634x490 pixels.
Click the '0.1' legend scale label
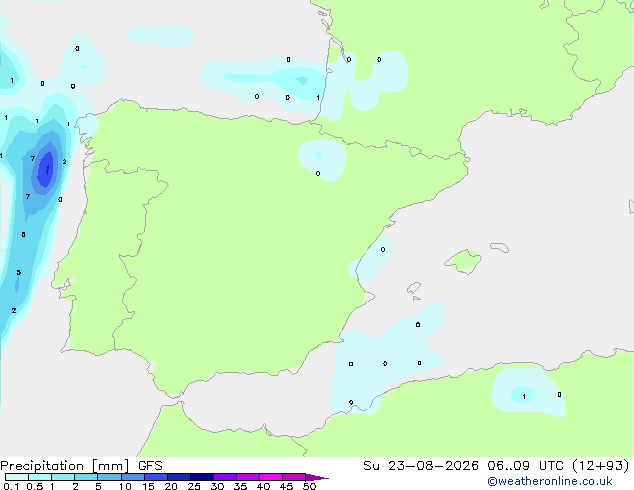[11, 486]
